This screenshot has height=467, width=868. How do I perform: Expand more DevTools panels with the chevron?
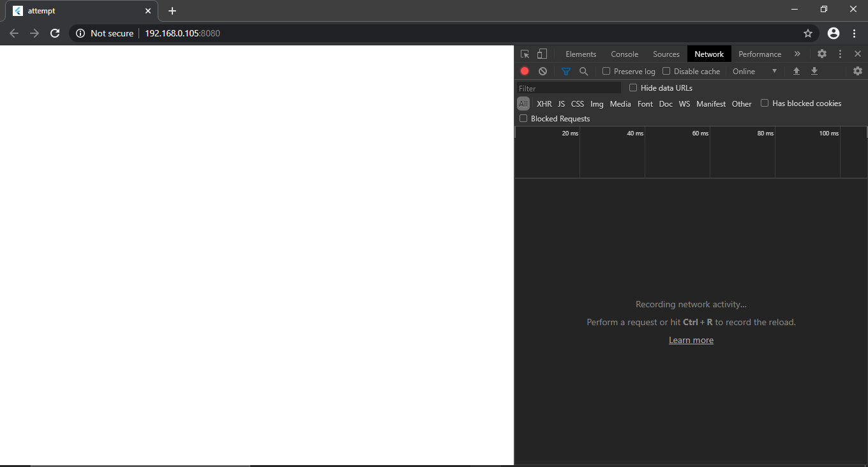pyautogui.click(x=797, y=54)
